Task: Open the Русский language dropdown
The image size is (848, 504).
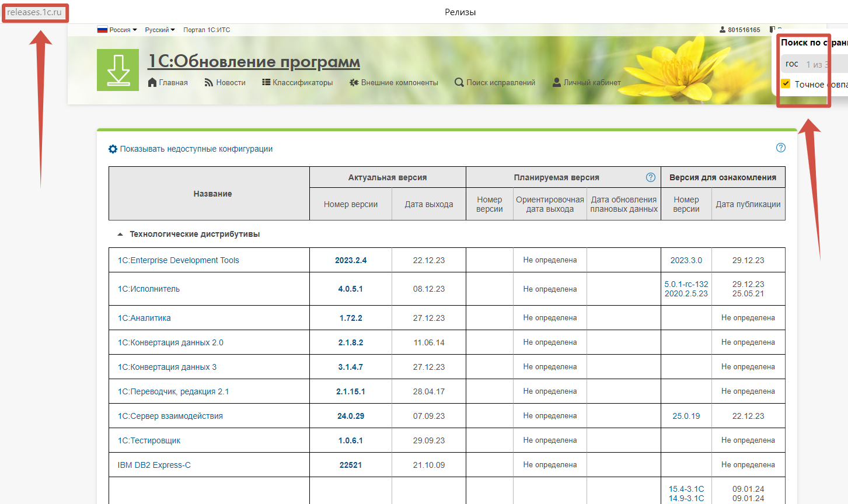Action: click(x=160, y=30)
